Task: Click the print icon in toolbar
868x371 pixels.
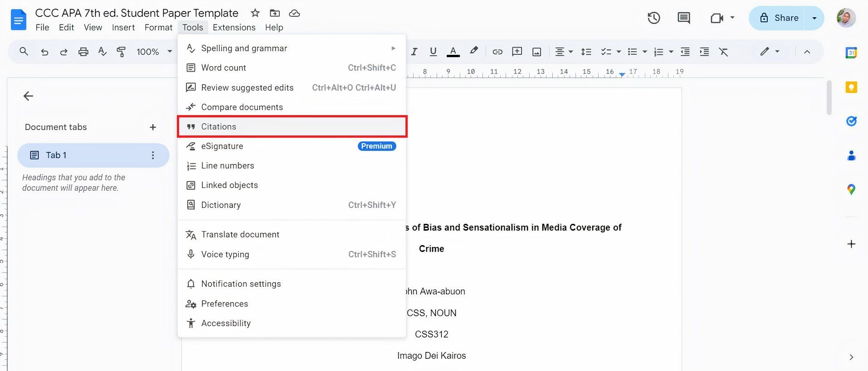Action: pos(83,52)
